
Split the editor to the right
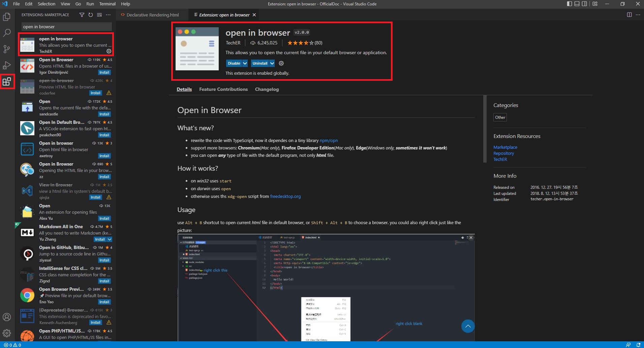coord(629,15)
